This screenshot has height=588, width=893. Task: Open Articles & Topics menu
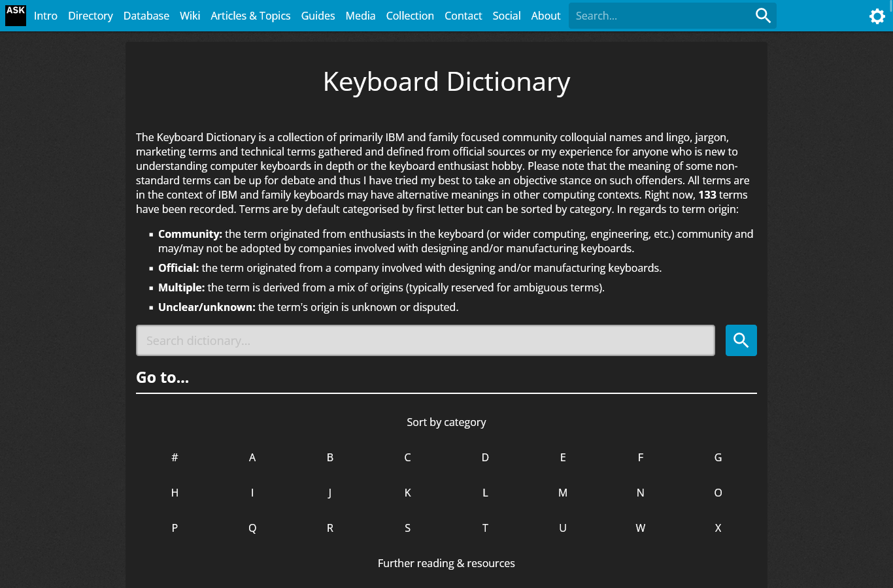tap(250, 16)
